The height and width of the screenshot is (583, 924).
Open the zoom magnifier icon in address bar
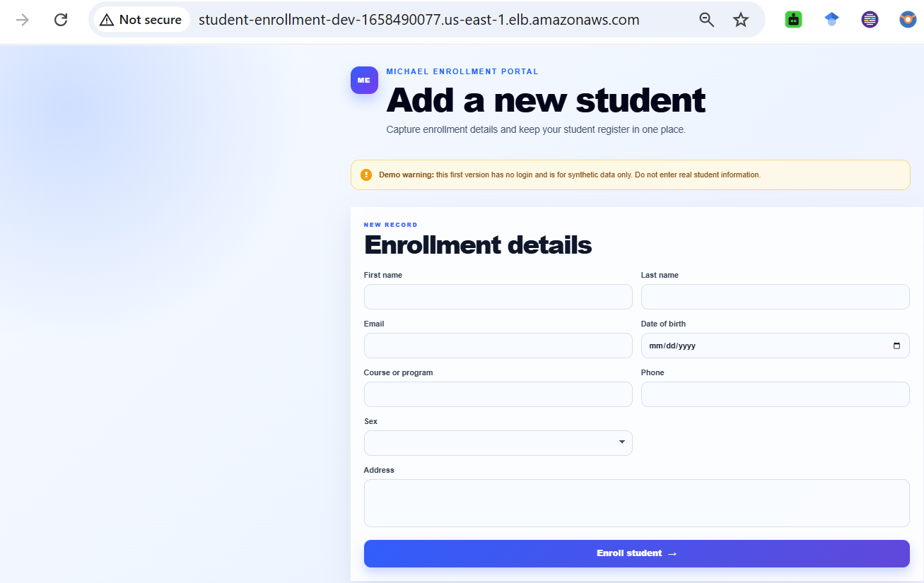pyautogui.click(x=706, y=20)
